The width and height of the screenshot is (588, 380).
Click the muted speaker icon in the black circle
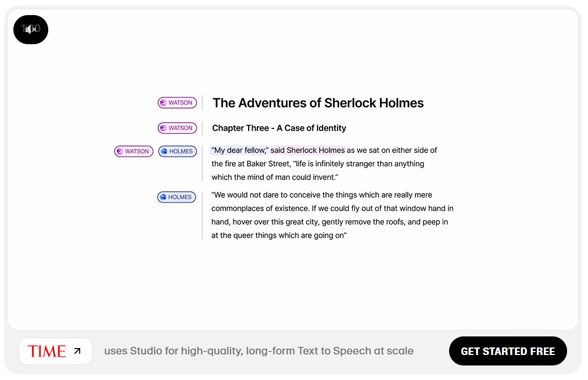point(30,30)
